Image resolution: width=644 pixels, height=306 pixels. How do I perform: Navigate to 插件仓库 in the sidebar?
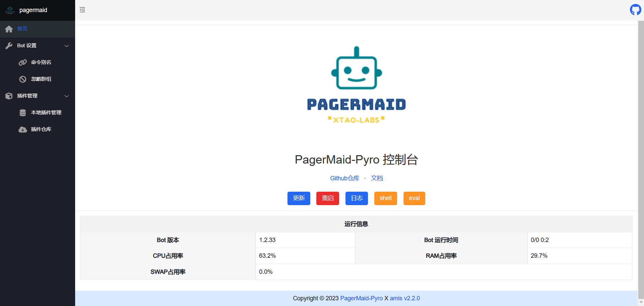41,129
